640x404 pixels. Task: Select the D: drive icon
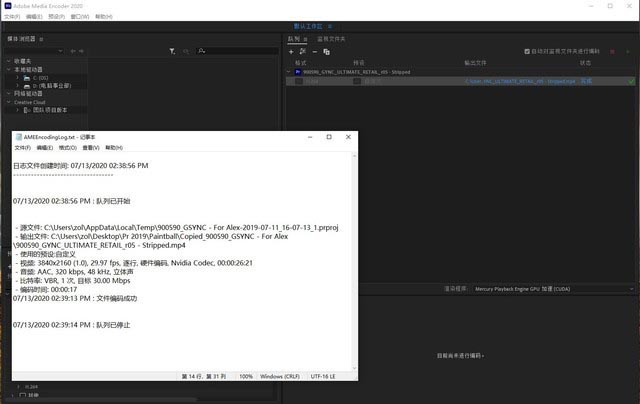point(27,86)
